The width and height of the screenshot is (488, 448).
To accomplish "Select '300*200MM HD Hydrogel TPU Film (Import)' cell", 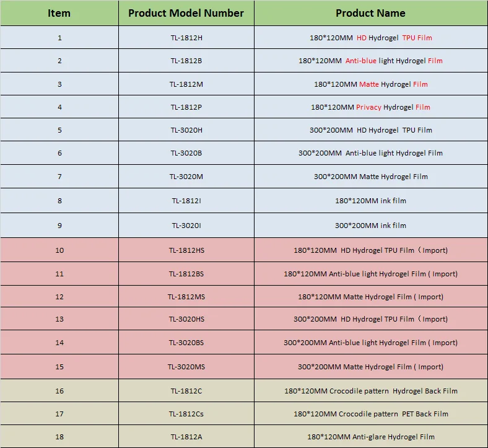I will (x=370, y=319).
